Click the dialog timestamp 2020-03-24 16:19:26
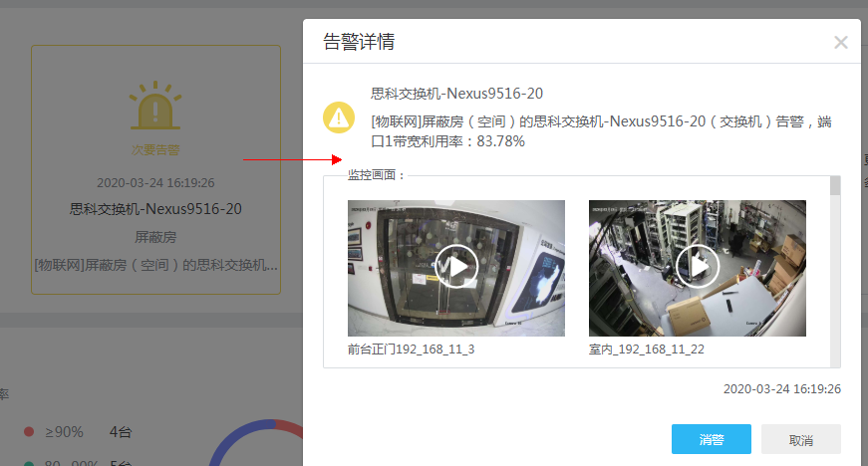868x466 pixels. (782, 389)
